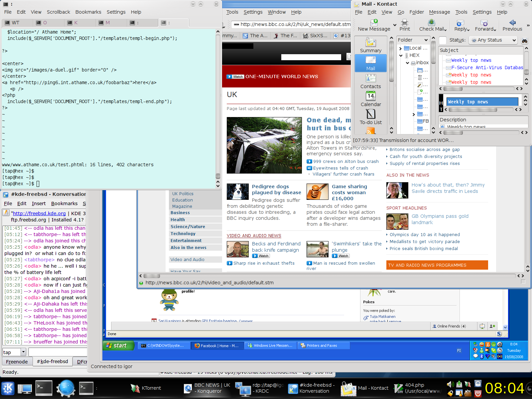Open Folder menu in Kontact
The width and height of the screenshot is (532, 399).
417,12
